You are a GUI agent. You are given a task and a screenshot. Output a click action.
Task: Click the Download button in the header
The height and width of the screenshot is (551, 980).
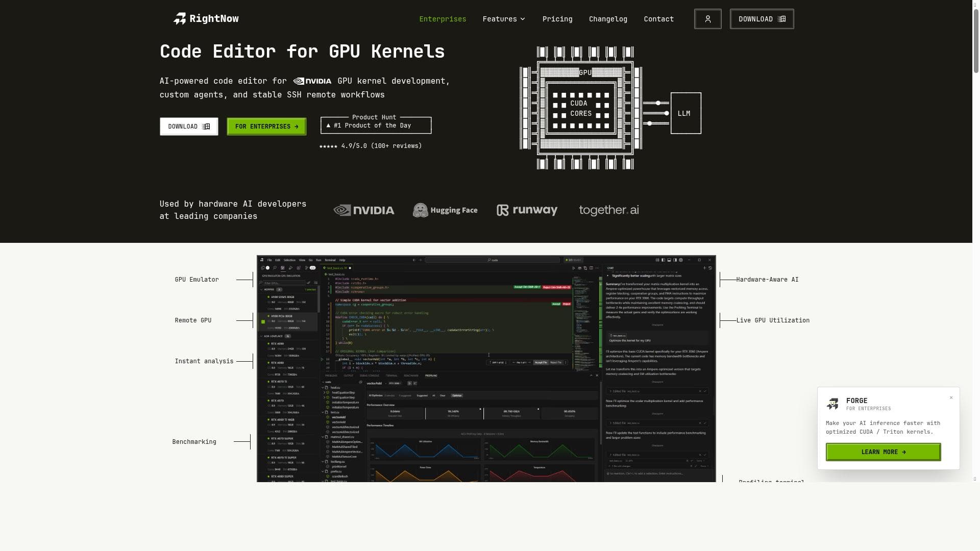(x=762, y=19)
